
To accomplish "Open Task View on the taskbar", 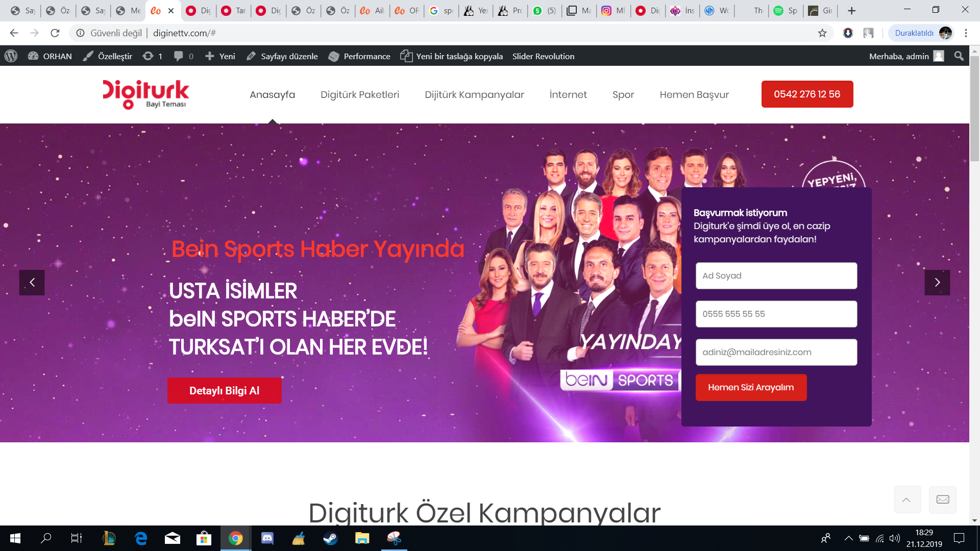I will (x=77, y=538).
